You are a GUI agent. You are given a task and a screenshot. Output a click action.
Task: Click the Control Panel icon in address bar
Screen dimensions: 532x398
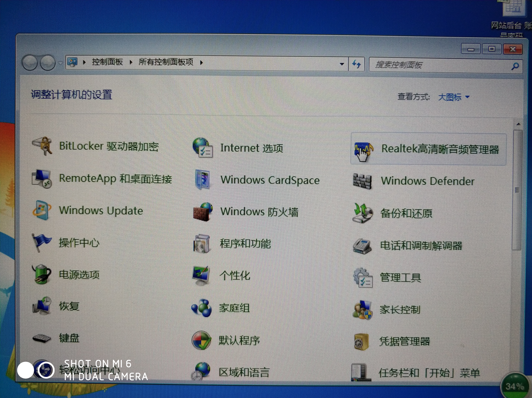[72, 62]
